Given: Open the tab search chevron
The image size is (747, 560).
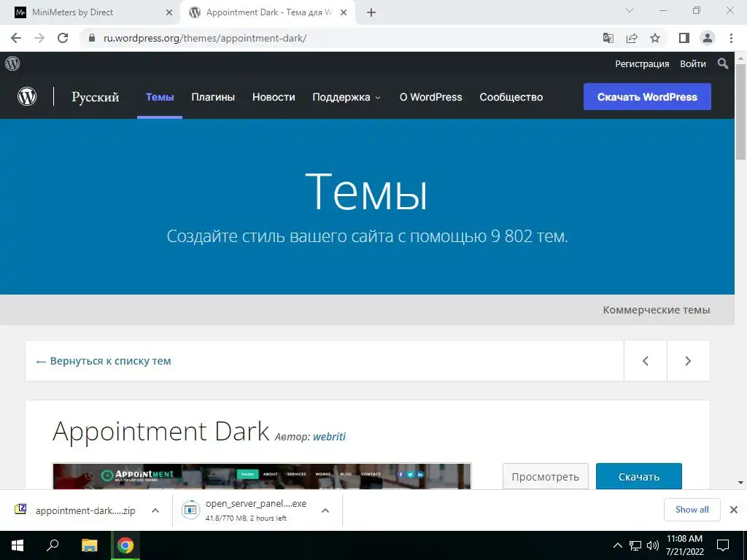Looking at the screenshot, I should point(630,10).
